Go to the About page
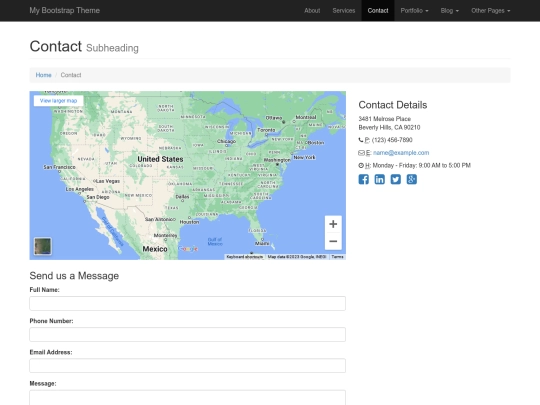The image size is (540, 405). coord(312,11)
